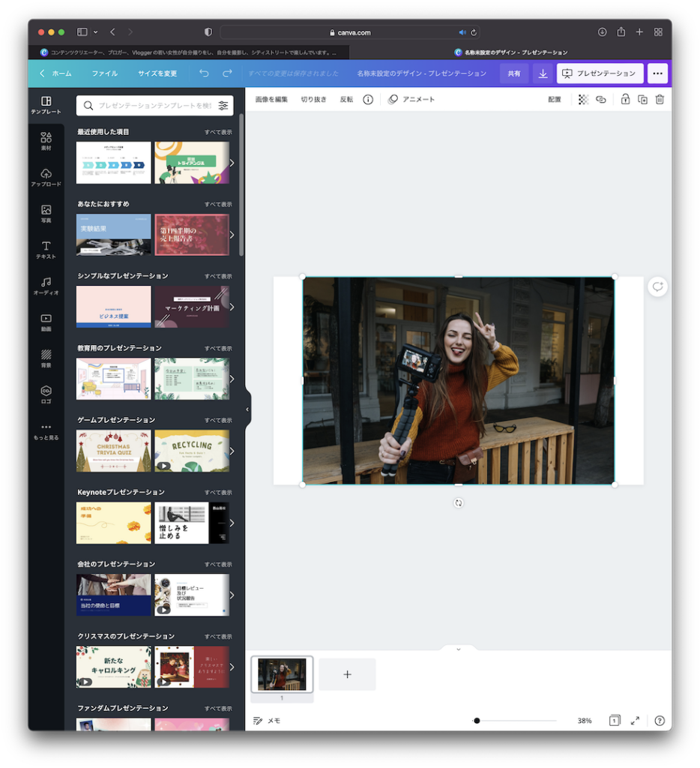This screenshot has width=700, height=768.
Task: Open the サイズを変更 menu
Action: coord(157,73)
